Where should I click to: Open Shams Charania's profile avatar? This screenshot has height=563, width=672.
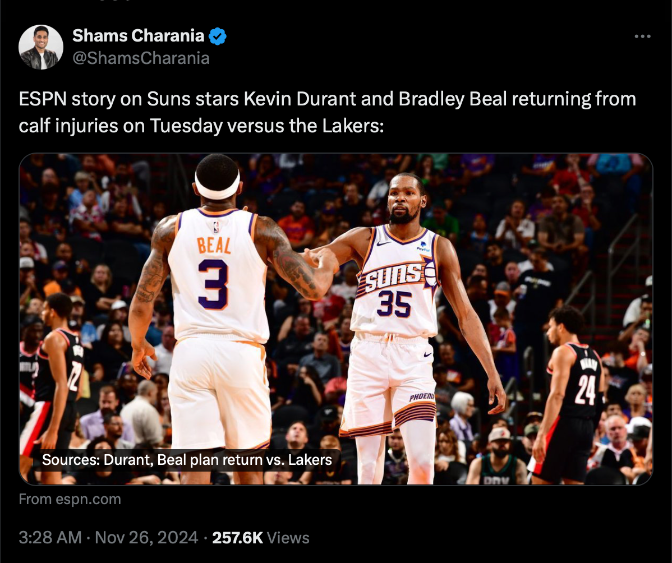tap(41, 47)
